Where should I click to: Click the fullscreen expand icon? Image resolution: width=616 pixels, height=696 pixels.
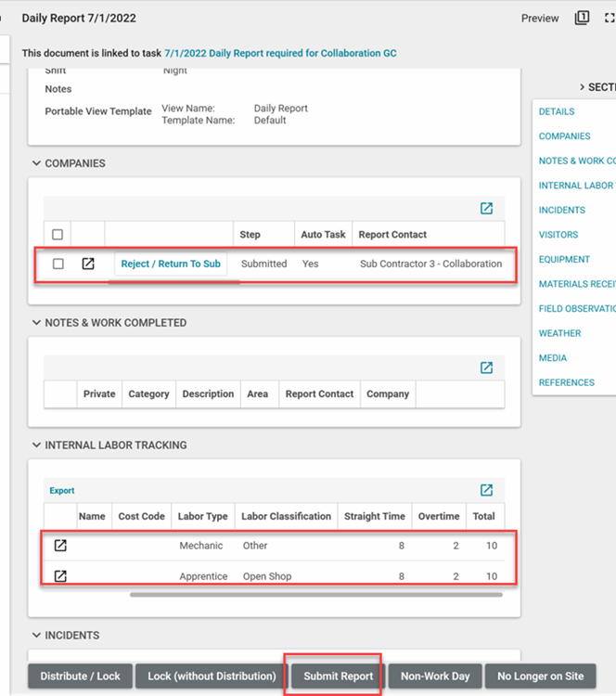tap(609, 18)
